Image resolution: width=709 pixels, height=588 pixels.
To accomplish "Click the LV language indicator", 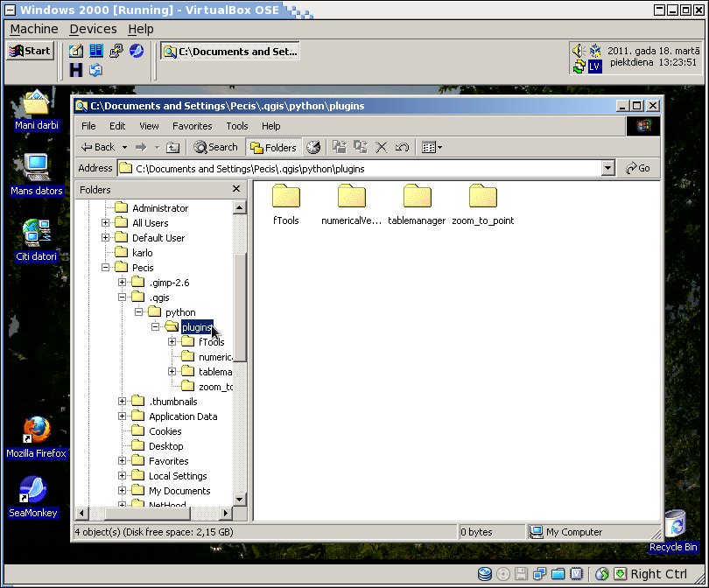I will (594, 66).
